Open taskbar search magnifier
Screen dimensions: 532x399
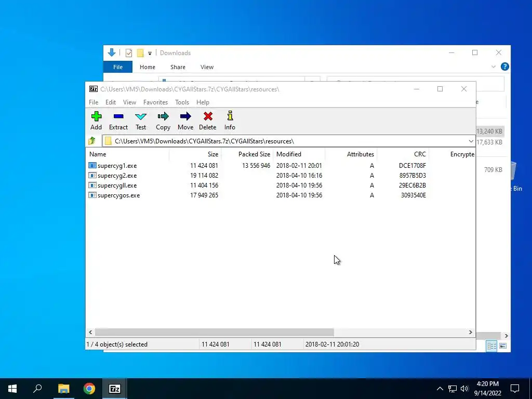37,388
